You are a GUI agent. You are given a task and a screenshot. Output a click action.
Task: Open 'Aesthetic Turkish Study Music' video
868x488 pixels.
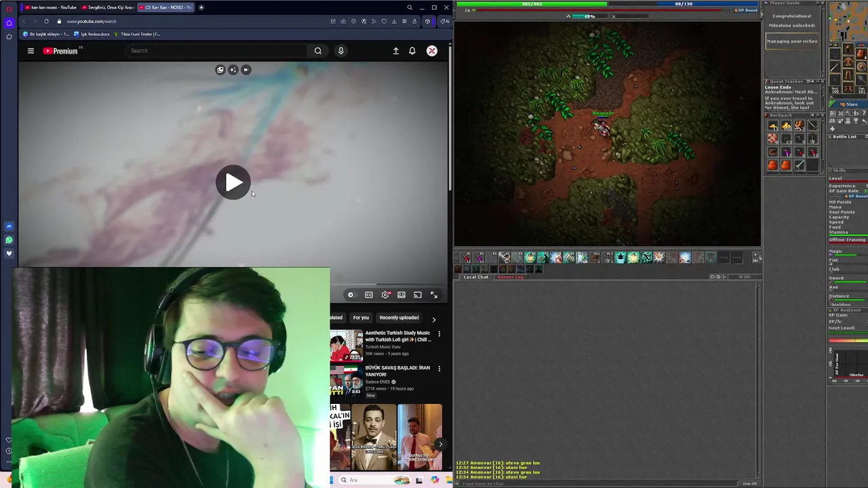click(x=397, y=336)
